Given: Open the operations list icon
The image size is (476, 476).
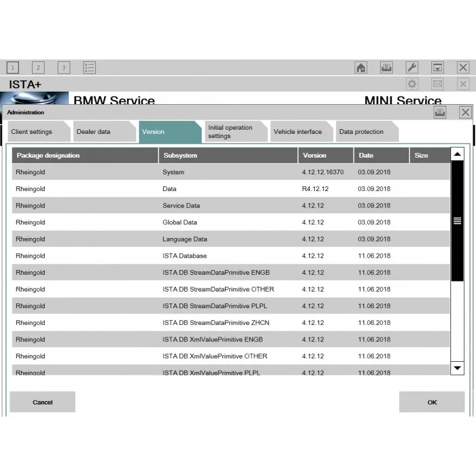Looking at the screenshot, I should click(x=90, y=67).
